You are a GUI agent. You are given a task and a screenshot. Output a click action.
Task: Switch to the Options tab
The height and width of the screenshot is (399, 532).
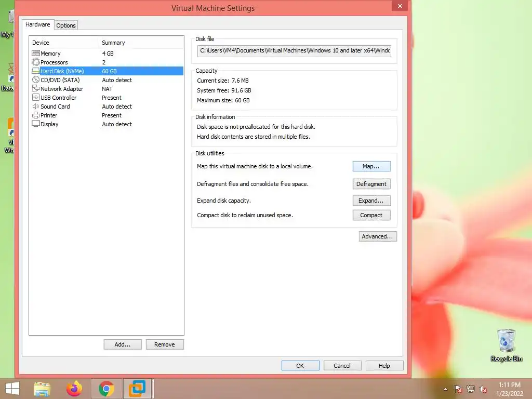click(x=66, y=25)
